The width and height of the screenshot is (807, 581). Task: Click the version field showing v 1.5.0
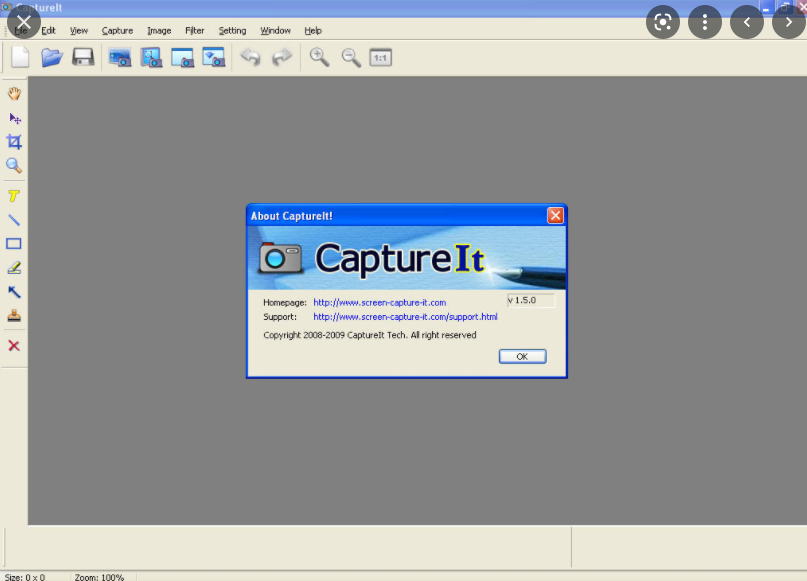pyautogui.click(x=531, y=300)
